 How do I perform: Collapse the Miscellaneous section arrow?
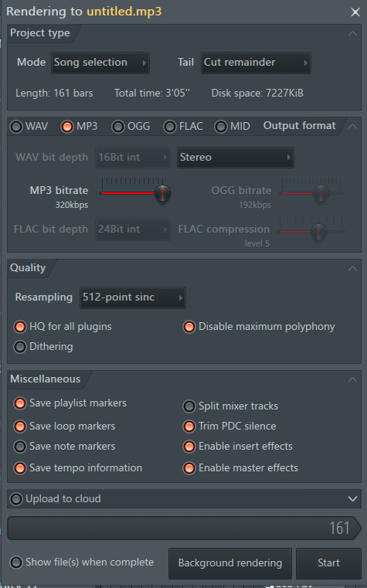click(352, 379)
